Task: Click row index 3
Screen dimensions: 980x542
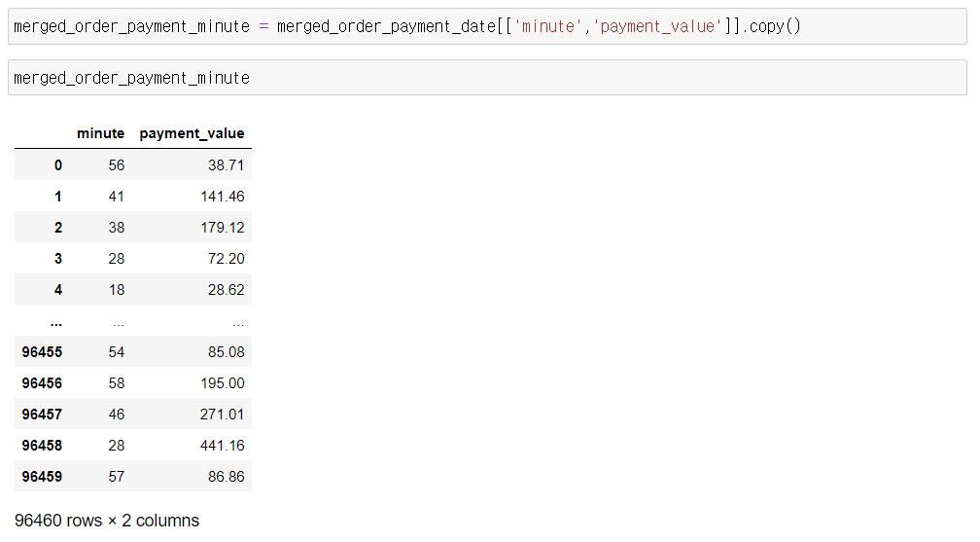Action: coord(58,259)
